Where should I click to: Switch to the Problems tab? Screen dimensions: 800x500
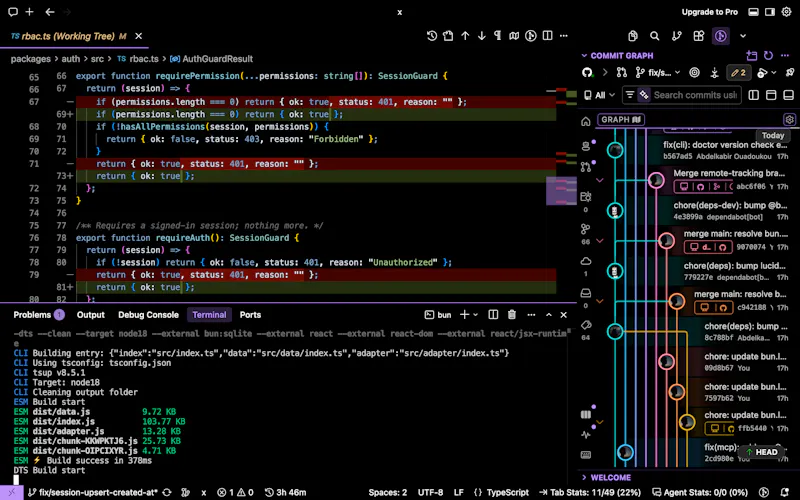click(x=38, y=315)
